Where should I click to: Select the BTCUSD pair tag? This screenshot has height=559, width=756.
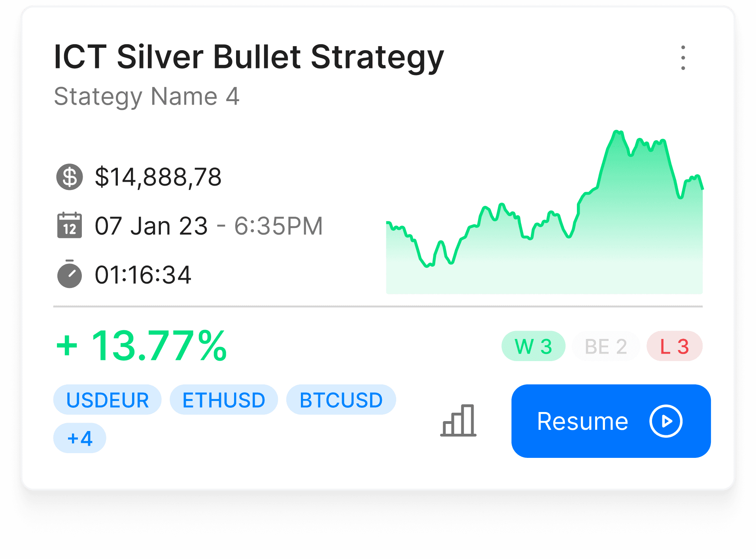point(341,400)
